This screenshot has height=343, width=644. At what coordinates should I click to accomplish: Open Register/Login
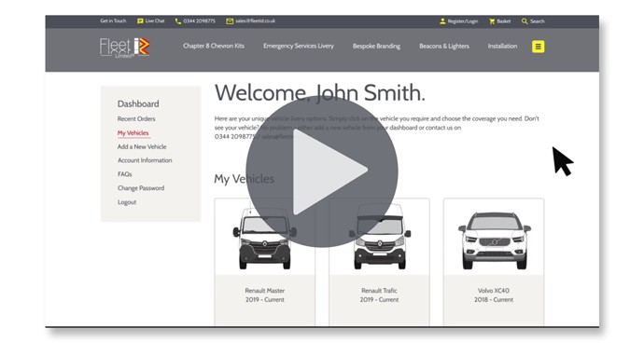[462, 21]
